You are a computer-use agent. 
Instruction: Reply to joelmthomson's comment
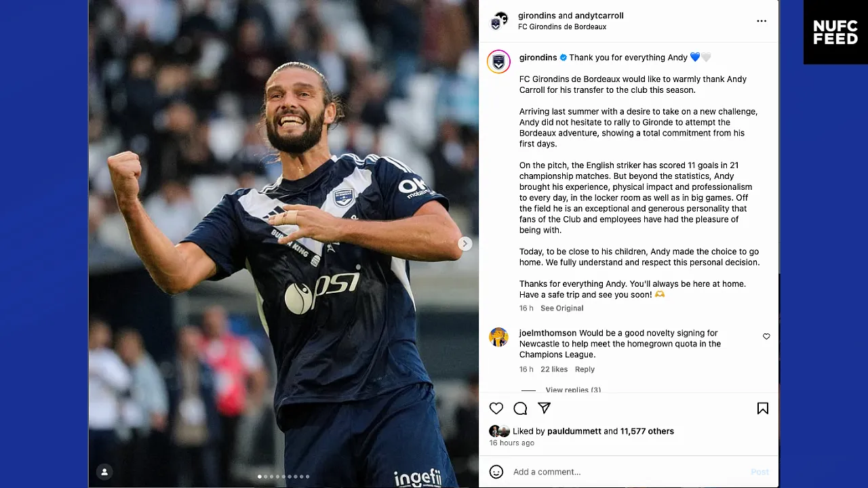pos(585,369)
